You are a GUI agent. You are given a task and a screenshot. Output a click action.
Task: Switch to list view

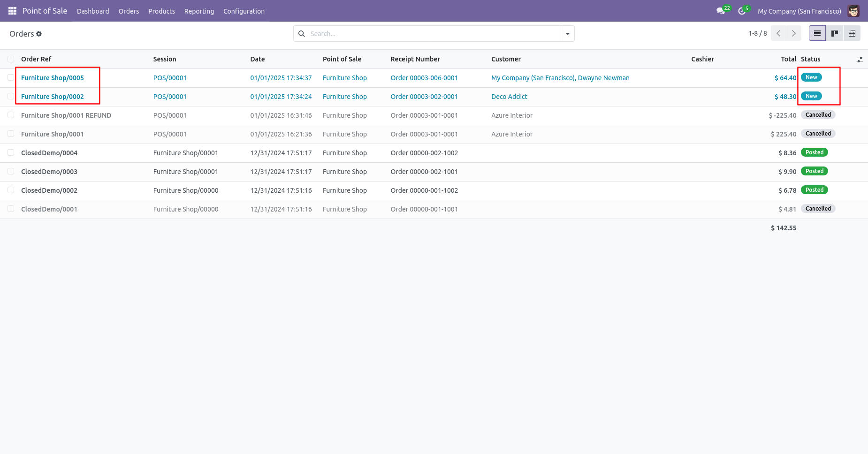tap(817, 33)
